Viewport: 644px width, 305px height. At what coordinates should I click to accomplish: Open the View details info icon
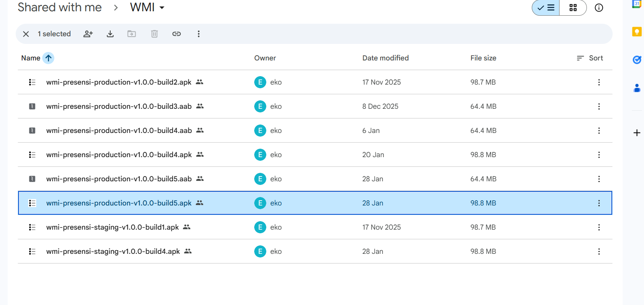[599, 8]
